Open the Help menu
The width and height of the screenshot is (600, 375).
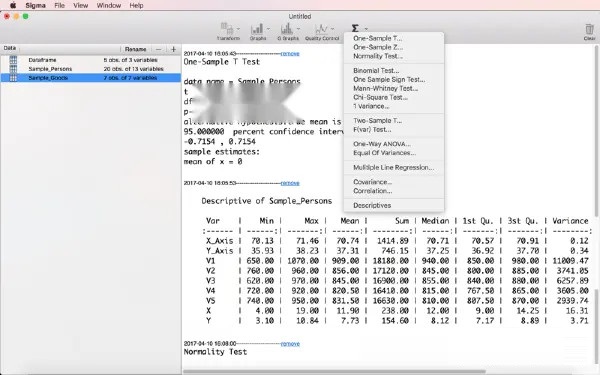[x=136, y=5]
